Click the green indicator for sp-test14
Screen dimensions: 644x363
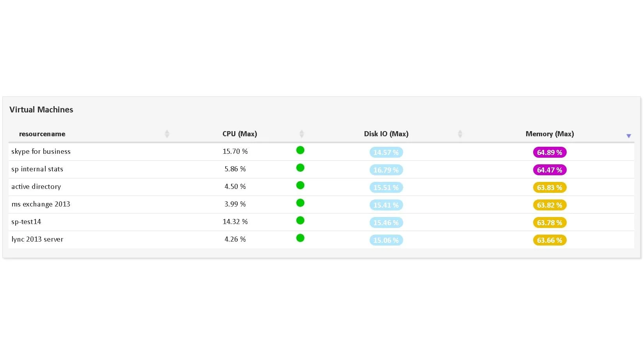[300, 220]
